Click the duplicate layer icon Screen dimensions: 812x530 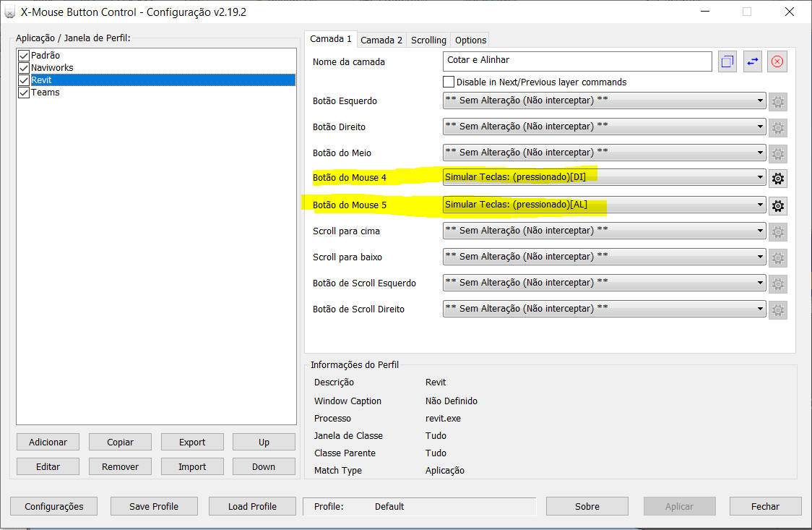click(727, 61)
